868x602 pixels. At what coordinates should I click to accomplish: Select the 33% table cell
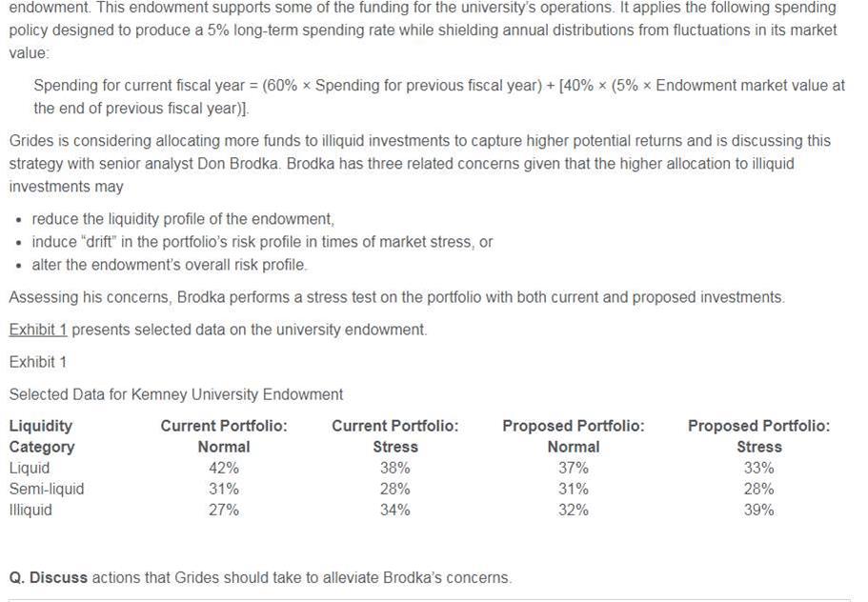tap(758, 468)
